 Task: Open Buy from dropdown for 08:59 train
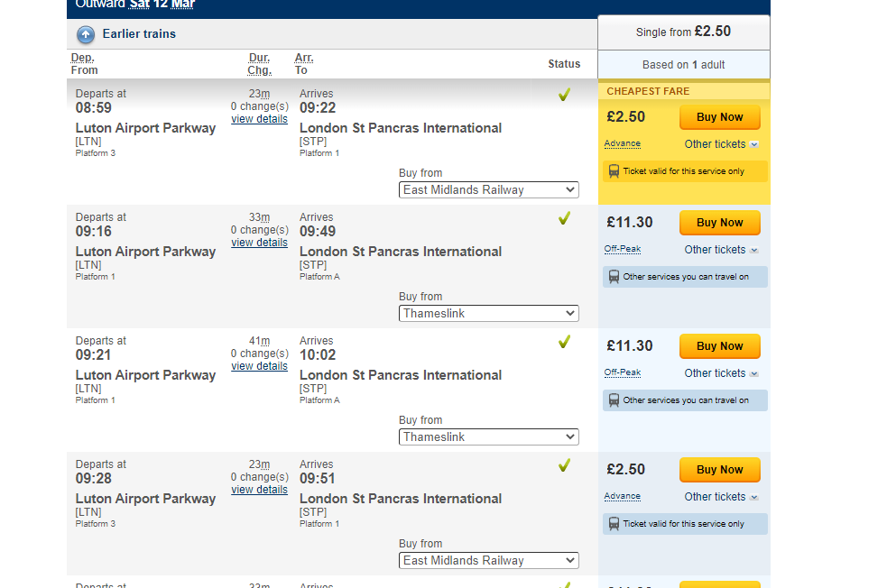pyautogui.click(x=489, y=190)
